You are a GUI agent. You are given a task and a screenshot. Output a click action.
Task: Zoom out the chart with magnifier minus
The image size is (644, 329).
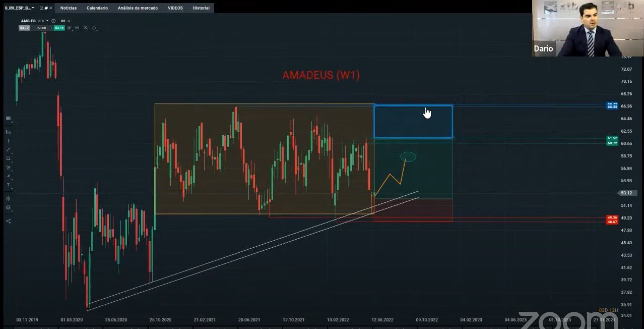click(x=77, y=28)
